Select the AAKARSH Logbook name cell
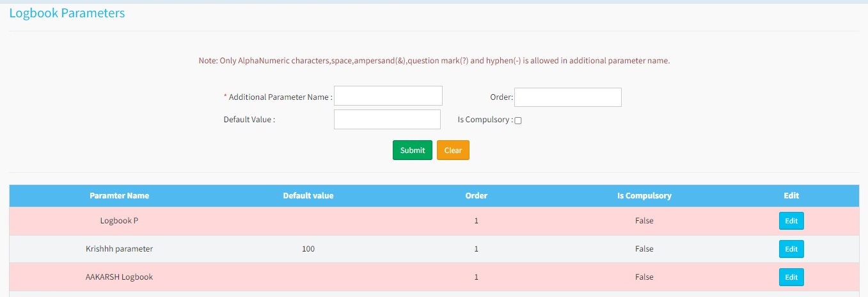Viewport: 868px width, 297px height. 119,277
